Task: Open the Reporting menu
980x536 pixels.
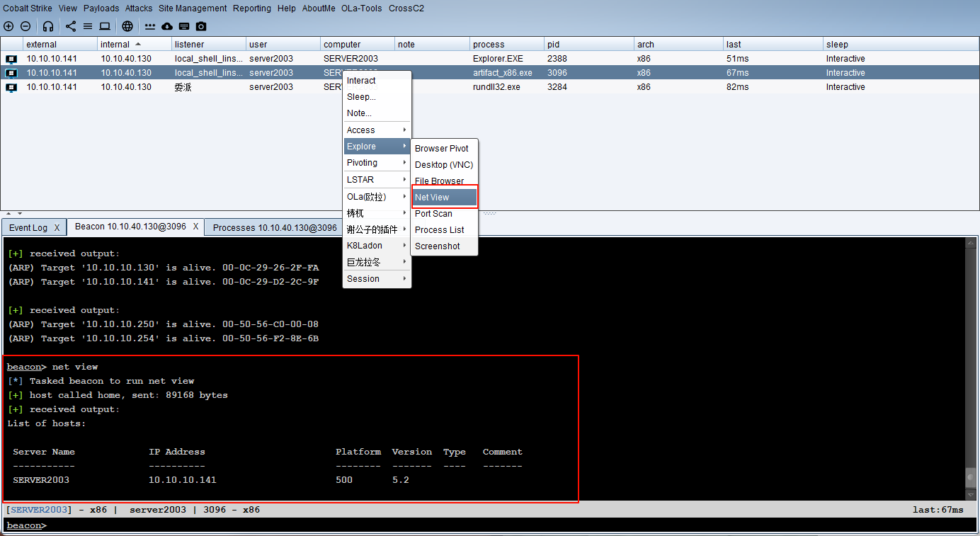Action: [x=252, y=8]
